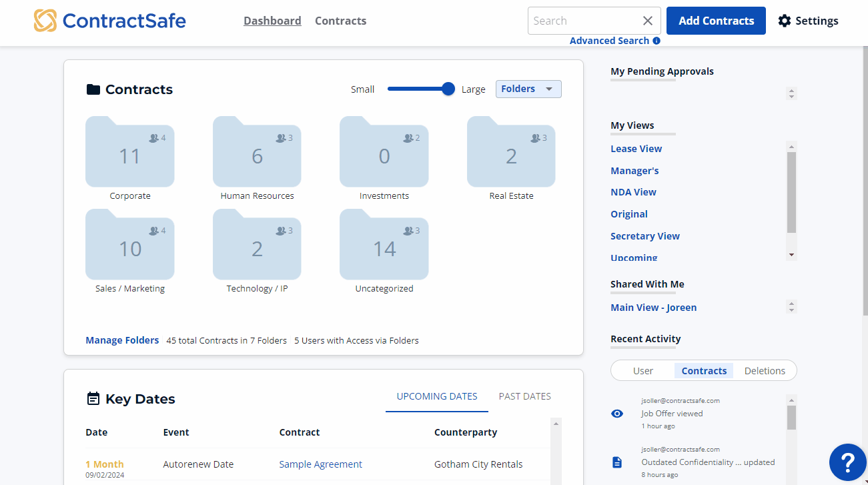
Task: Switch to the PAST DATES tab
Action: (524, 396)
